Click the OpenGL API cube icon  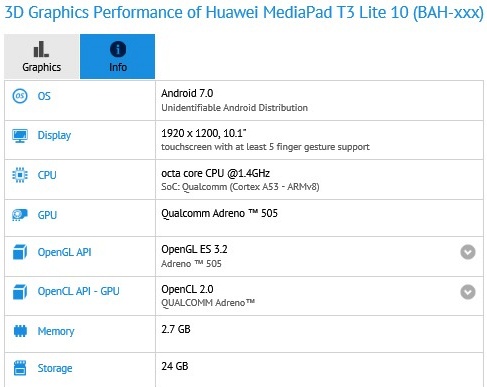20,252
